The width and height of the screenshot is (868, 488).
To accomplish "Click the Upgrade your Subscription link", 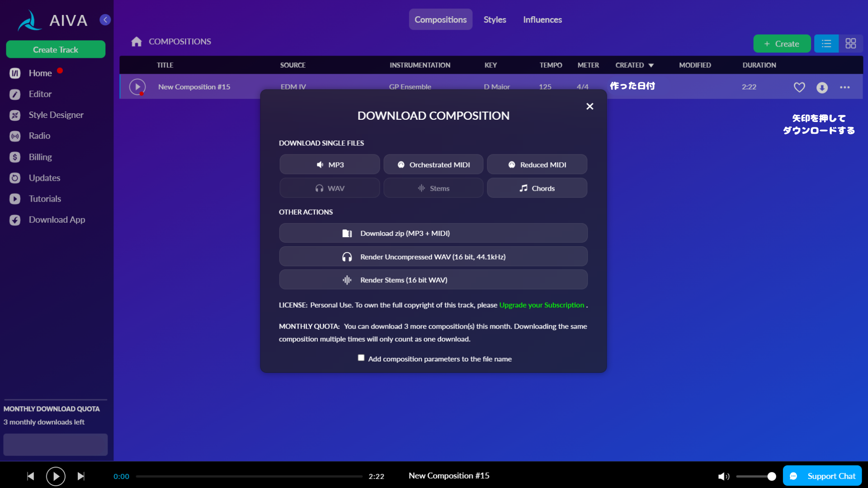I will pyautogui.click(x=542, y=305).
